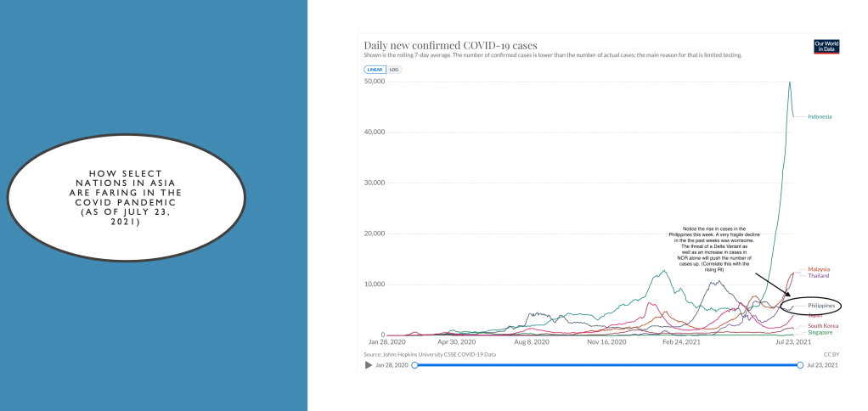Open the Our World in Data logo

824,46
